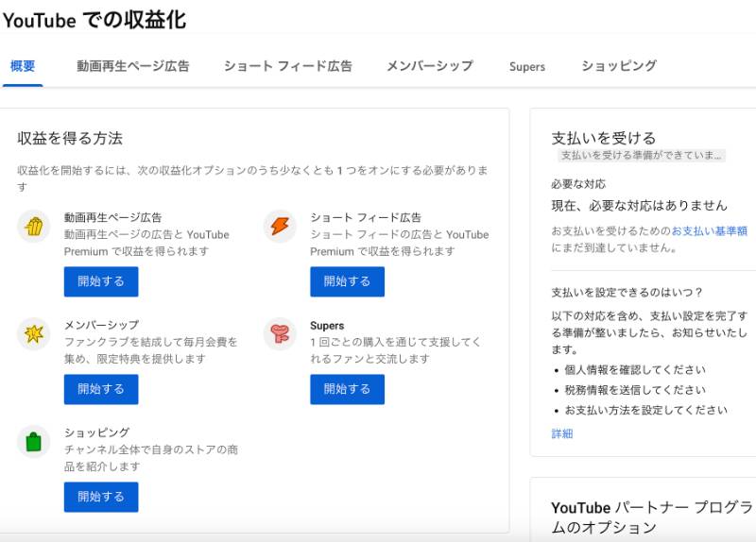Click the ショッピング option title in card
Image resolution: width=756 pixels, height=542 pixels.
(96, 432)
